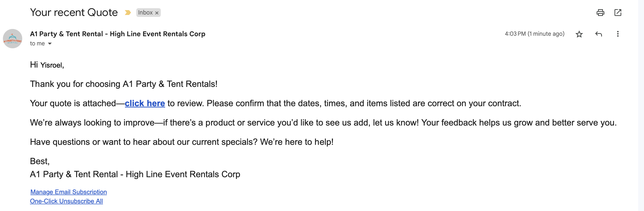This screenshot has height=211, width=644.
Task: Click the Inbox label tag
Action: pyautogui.click(x=145, y=13)
